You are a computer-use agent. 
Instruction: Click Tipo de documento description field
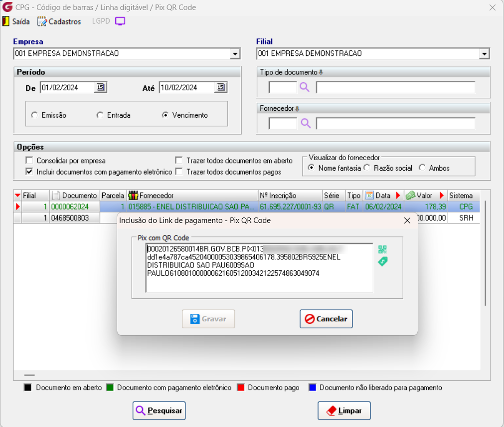[x=395, y=87]
